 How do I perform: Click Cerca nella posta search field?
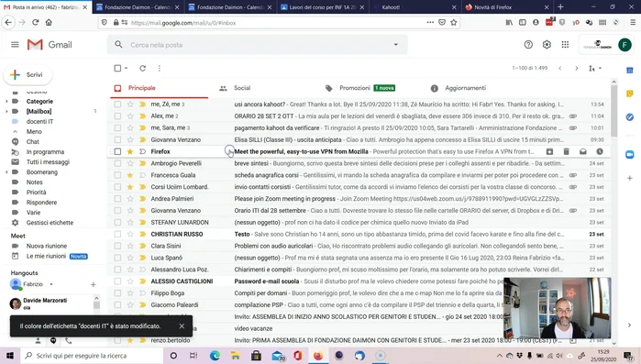pyautogui.click(x=258, y=45)
